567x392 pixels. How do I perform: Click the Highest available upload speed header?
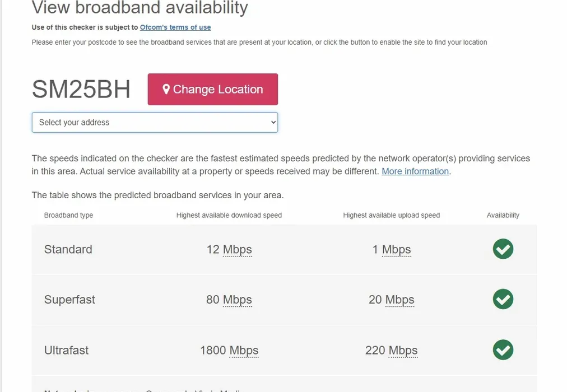tap(391, 215)
